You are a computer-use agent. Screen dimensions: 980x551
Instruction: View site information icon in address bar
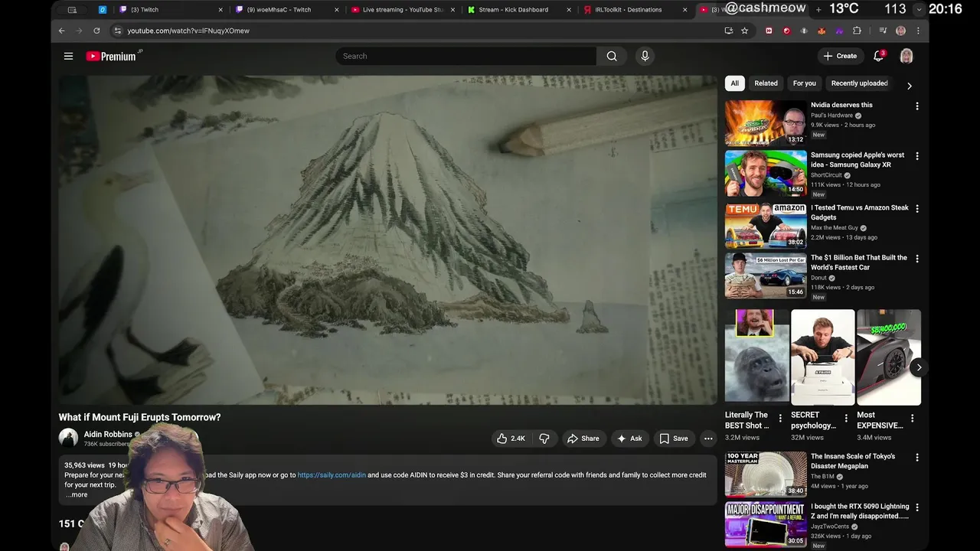tap(117, 31)
